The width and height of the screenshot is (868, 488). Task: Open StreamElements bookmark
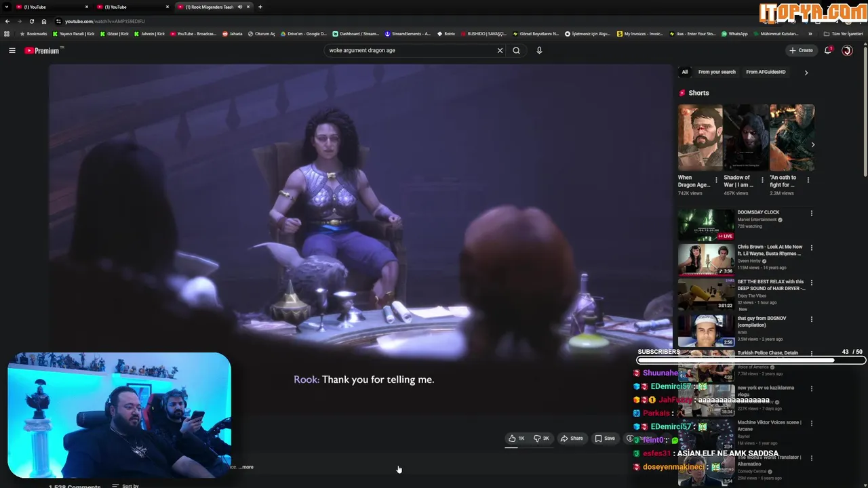click(408, 33)
